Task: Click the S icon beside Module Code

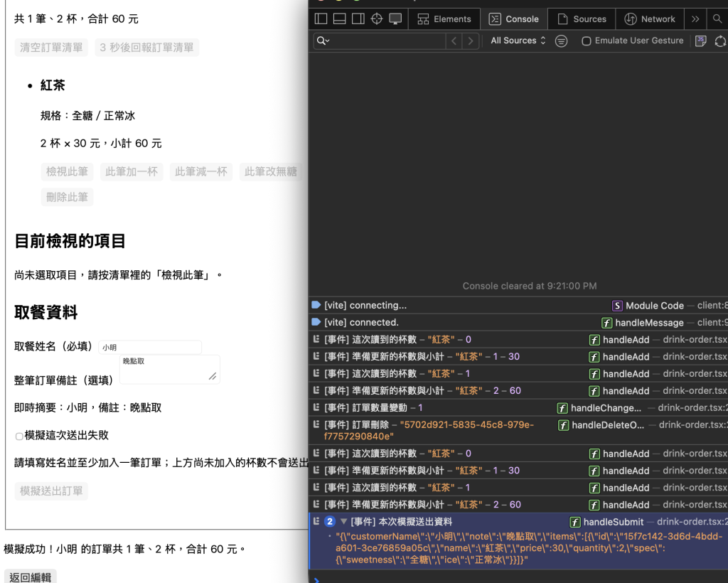Action: click(x=617, y=306)
